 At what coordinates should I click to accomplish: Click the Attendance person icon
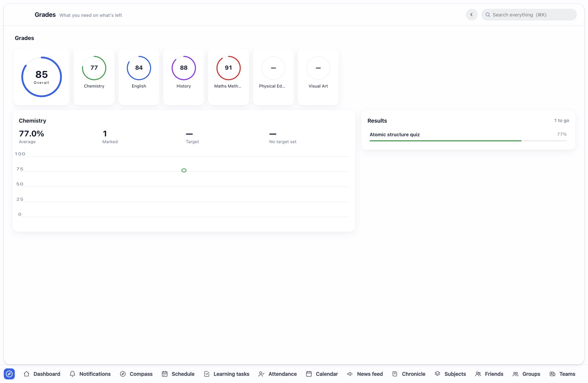click(x=261, y=374)
